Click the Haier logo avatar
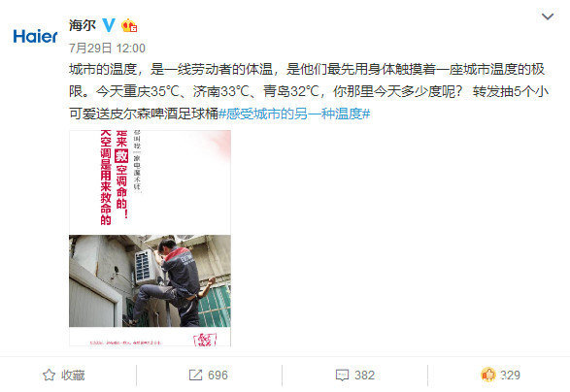 click(35, 36)
